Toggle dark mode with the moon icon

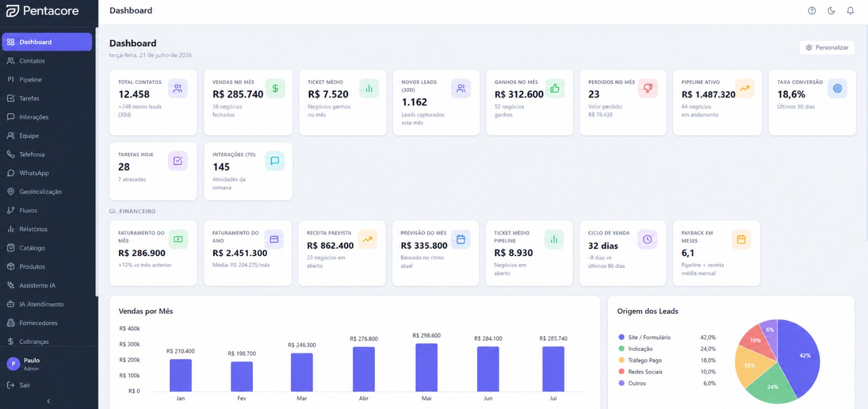(831, 11)
